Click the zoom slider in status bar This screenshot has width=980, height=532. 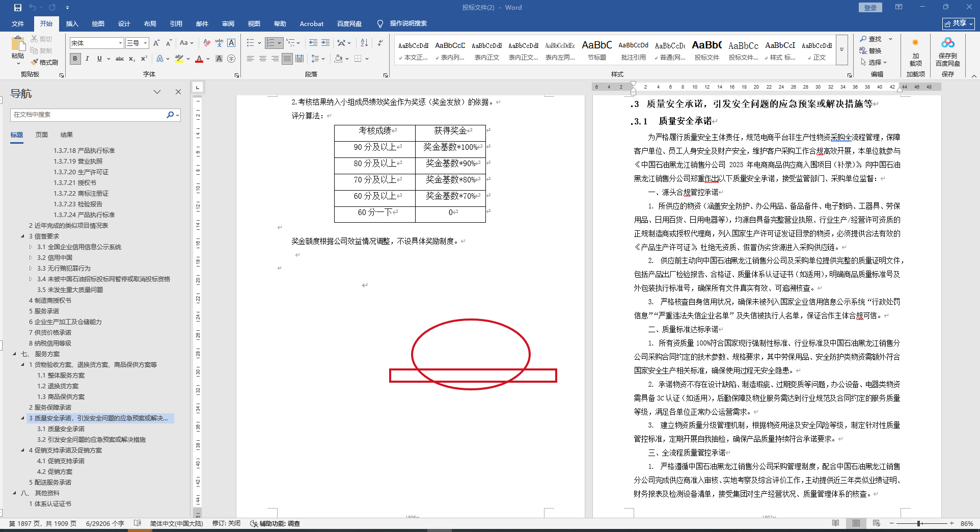[919, 523]
